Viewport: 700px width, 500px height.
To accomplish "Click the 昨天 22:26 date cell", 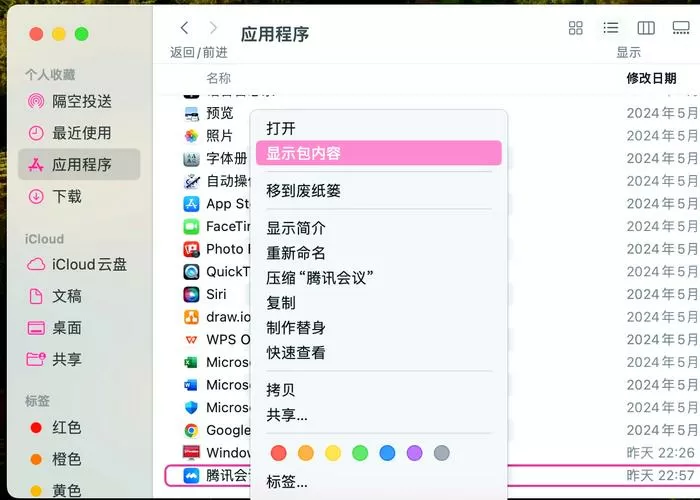I will coord(660,453).
